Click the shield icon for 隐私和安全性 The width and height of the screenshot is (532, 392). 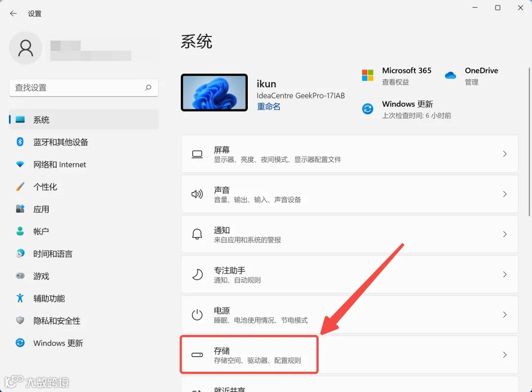pyautogui.click(x=20, y=321)
